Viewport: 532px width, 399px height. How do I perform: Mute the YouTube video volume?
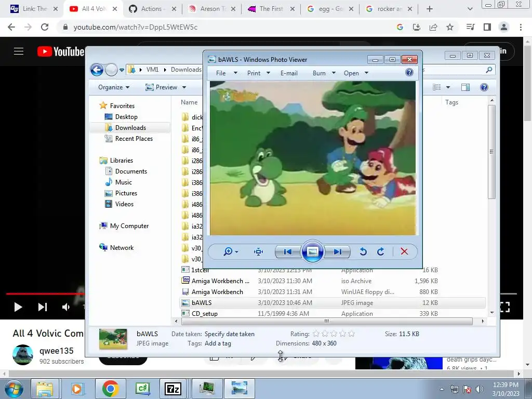coord(66,307)
